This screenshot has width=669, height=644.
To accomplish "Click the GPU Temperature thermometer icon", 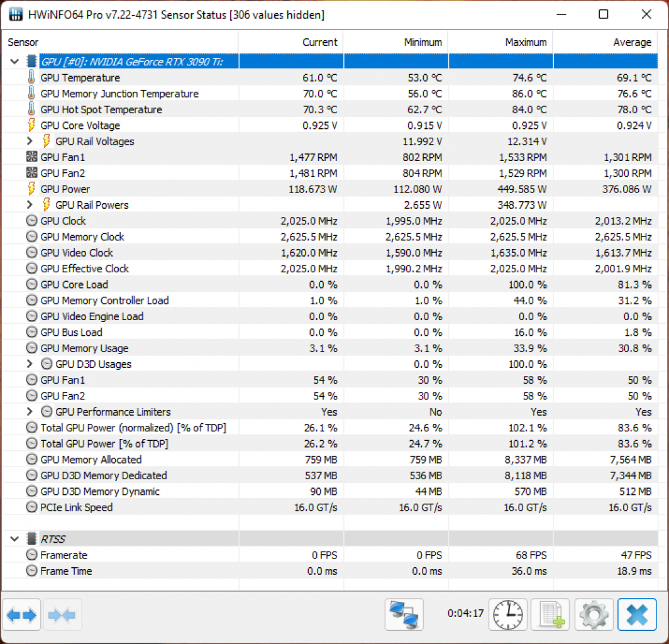I will [31, 77].
